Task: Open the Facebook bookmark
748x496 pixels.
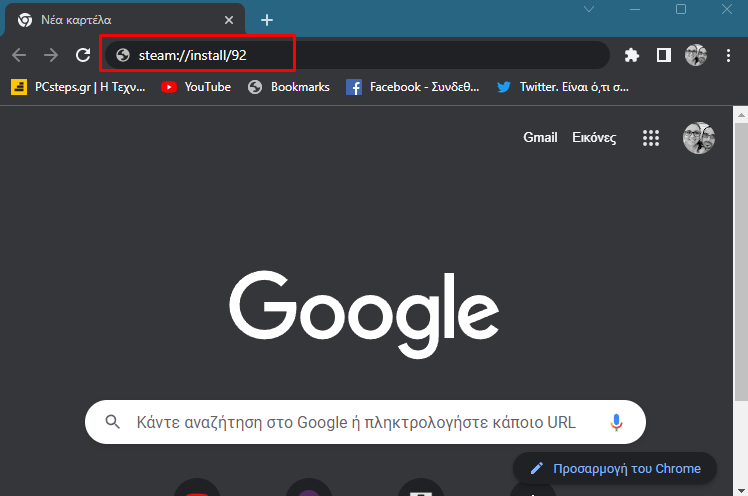Action: pos(413,87)
